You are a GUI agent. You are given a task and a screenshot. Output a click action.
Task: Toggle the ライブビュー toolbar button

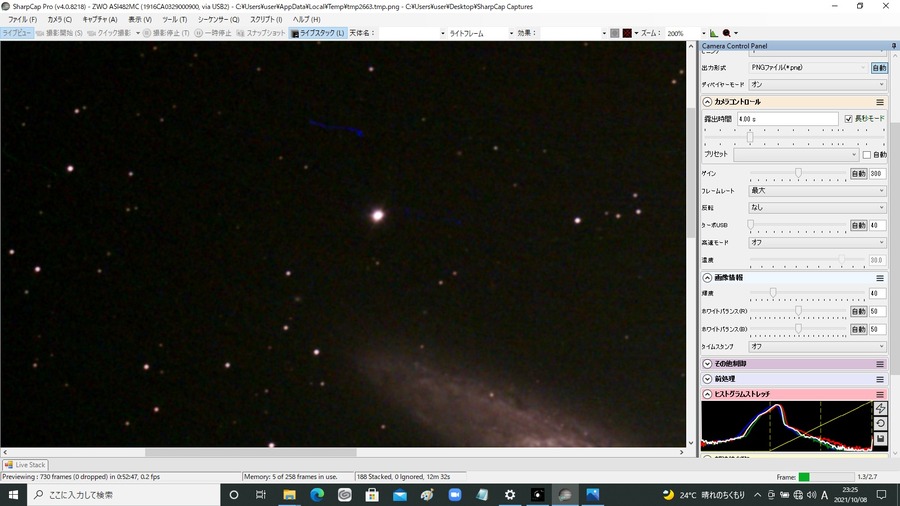17,33
